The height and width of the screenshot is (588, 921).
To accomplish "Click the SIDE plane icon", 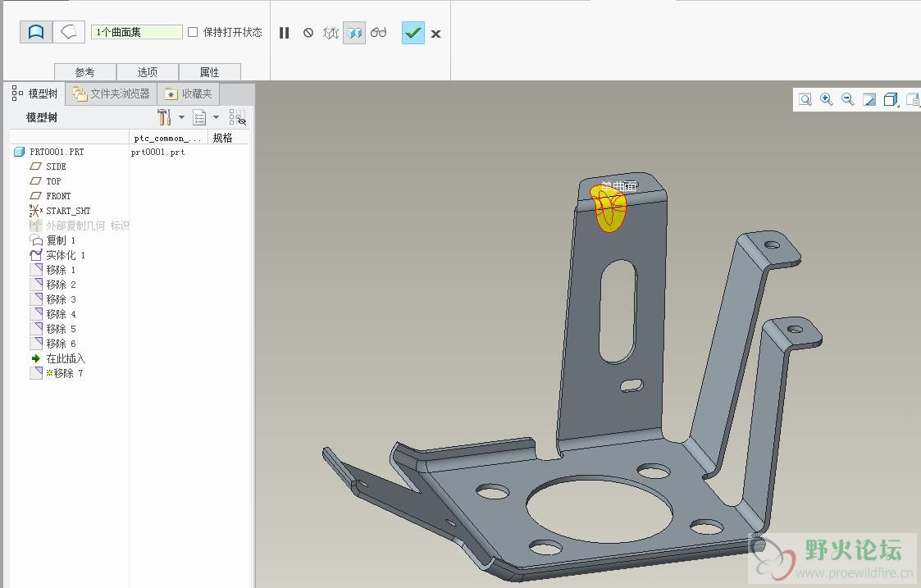I will [36, 166].
